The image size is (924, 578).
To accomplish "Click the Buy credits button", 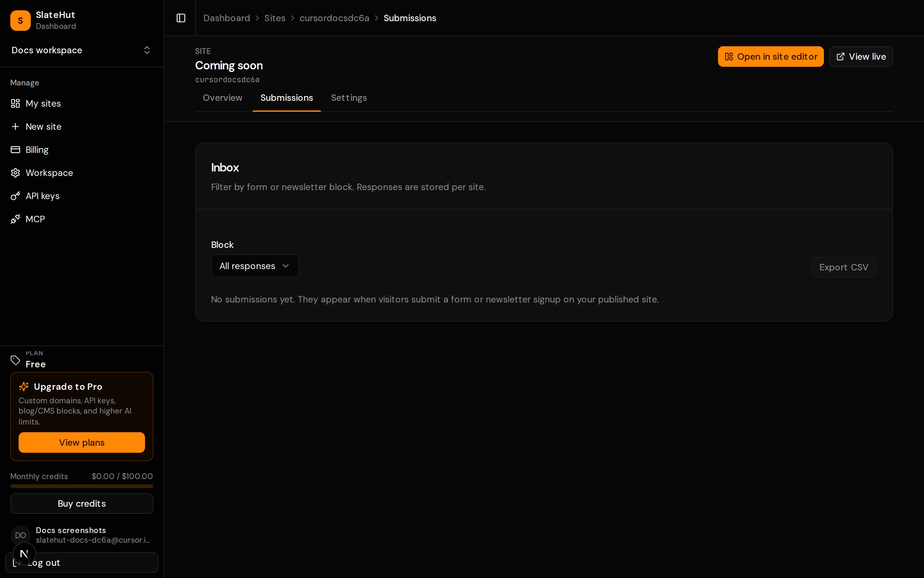I will (x=82, y=504).
